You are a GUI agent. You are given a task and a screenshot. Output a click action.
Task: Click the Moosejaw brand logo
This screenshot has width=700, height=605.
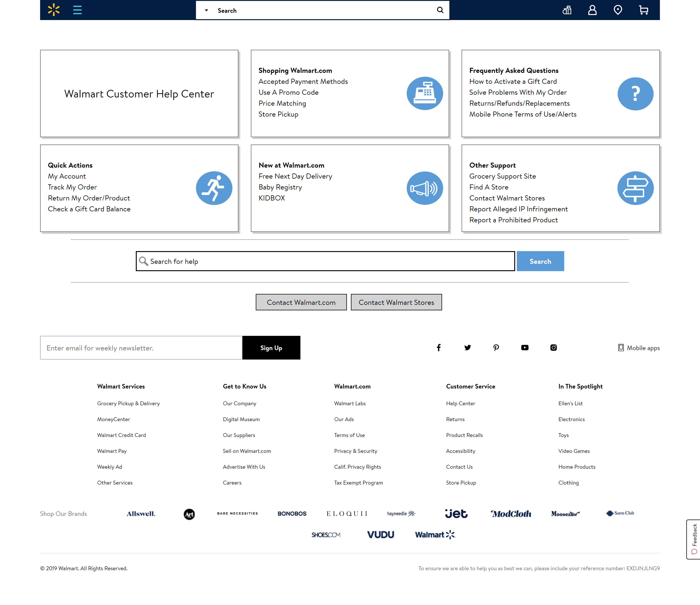[565, 514]
